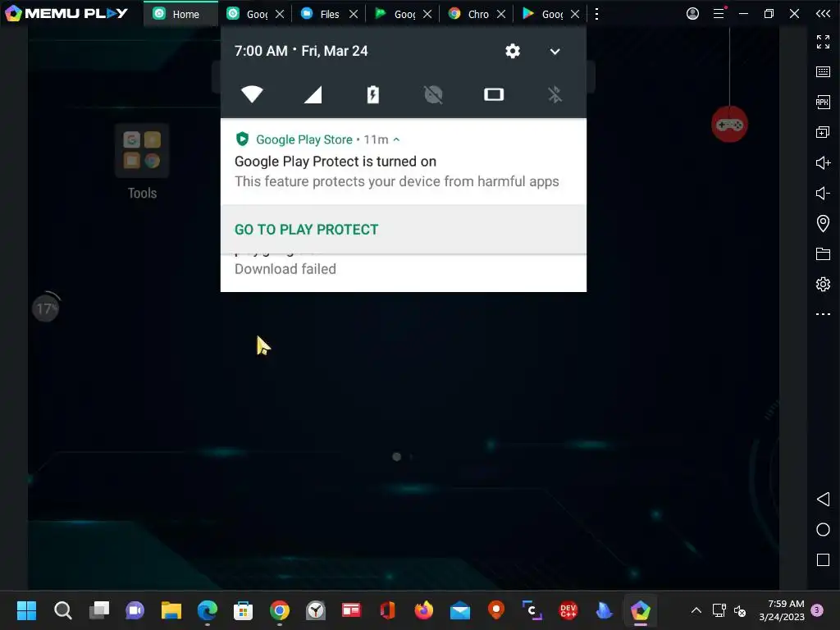Open the red gamepad floating button
Image resolution: width=840 pixels, height=630 pixels.
click(x=729, y=125)
